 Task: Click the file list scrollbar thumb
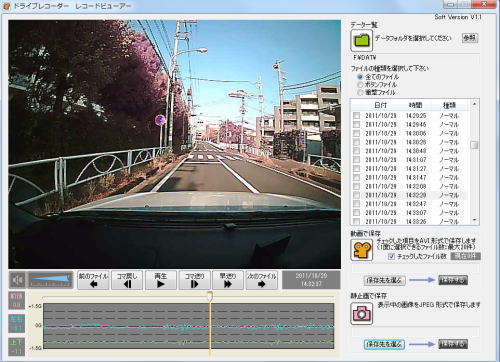[474, 145]
